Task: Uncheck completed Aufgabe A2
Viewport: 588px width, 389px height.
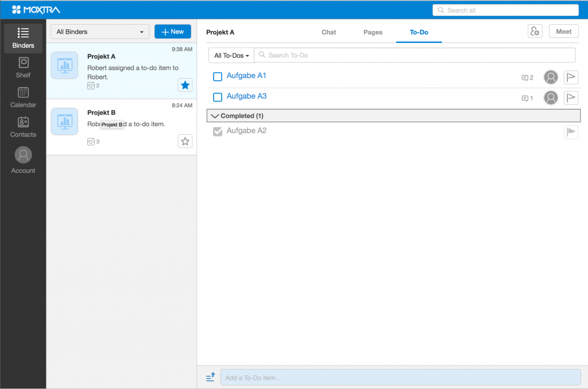Action: pyautogui.click(x=218, y=131)
